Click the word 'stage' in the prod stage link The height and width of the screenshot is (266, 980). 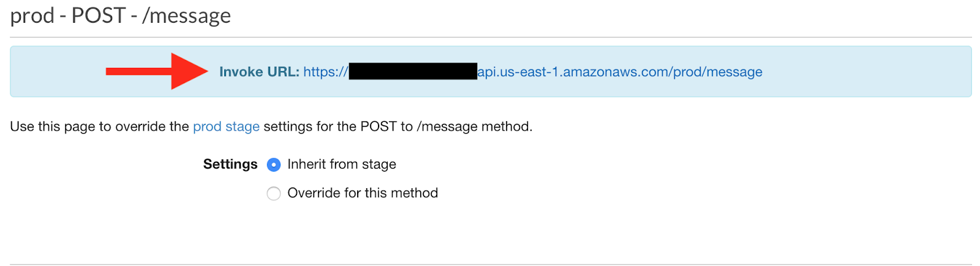click(x=243, y=126)
